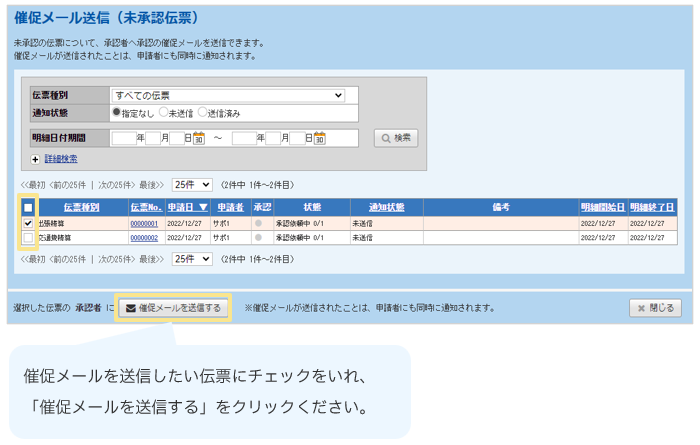Check the select-all checkbox in the table header
700x445 pixels.
point(28,207)
